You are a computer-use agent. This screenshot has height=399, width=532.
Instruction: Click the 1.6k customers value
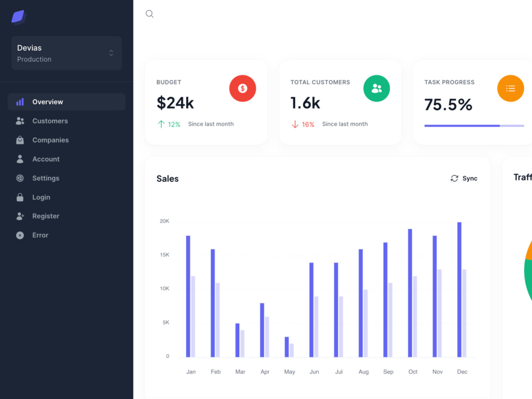click(305, 103)
